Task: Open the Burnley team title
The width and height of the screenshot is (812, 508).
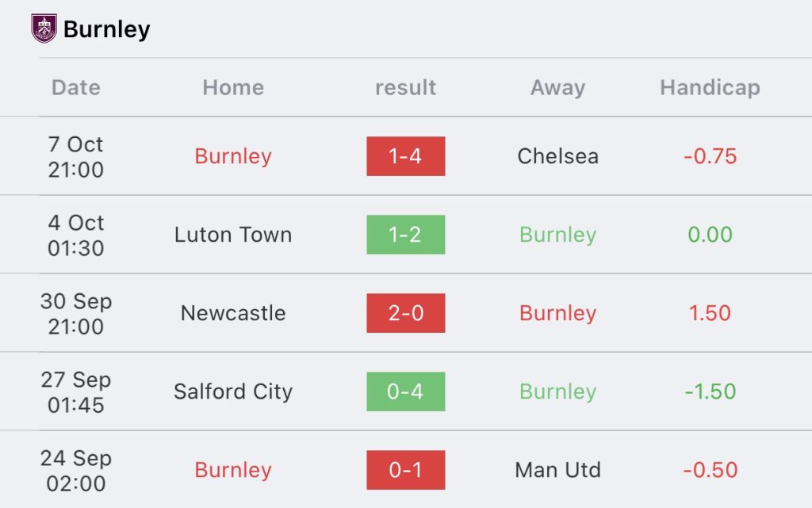Action: click(106, 29)
